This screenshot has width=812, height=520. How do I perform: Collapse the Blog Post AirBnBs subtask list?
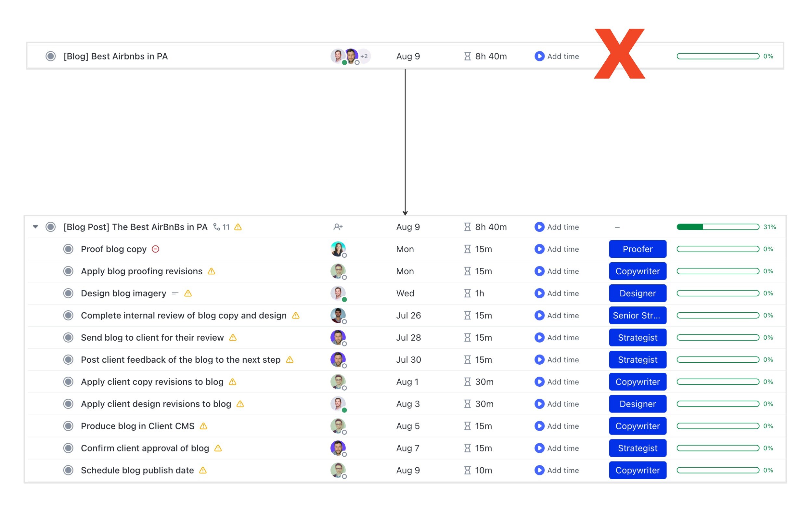pos(35,227)
